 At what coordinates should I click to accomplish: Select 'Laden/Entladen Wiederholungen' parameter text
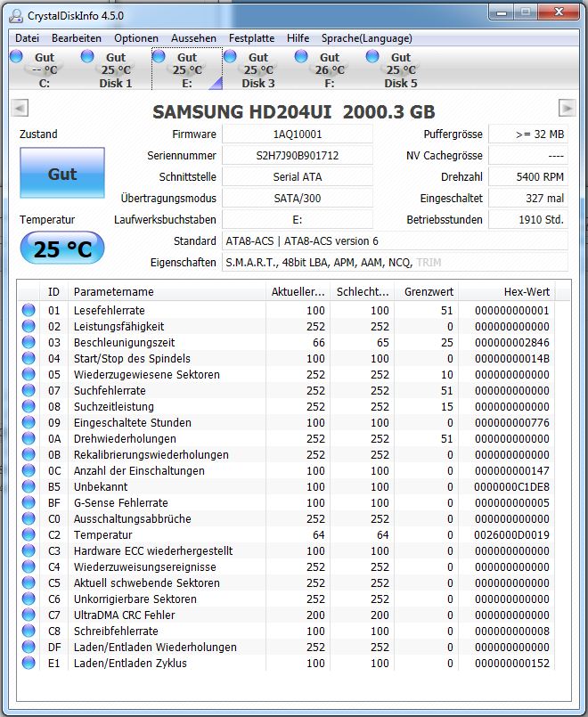click(155, 647)
